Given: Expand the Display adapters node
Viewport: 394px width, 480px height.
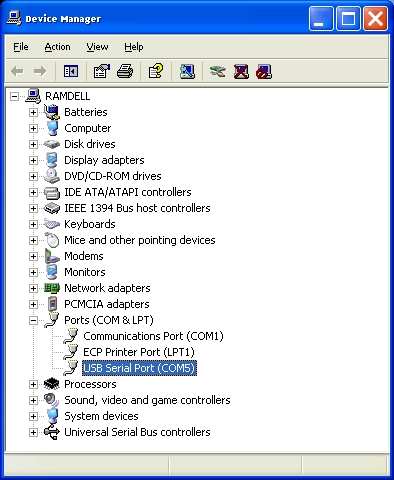Looking at the screenshot, I should [33, 160].
